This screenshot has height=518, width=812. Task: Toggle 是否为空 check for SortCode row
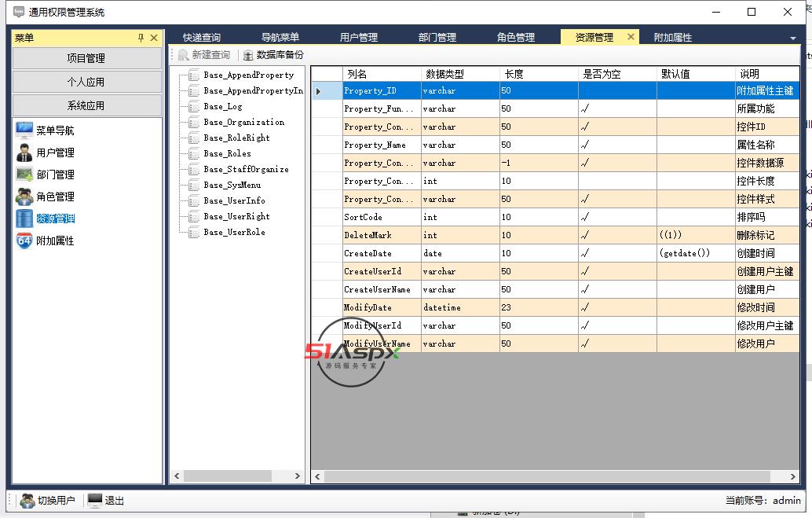[x=585, y=217]
